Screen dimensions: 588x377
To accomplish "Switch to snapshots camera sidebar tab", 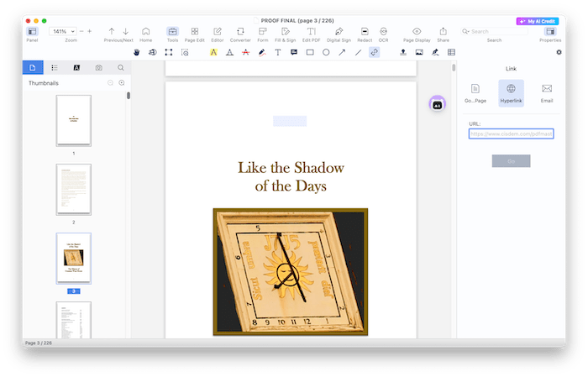I will pyautogui.click(x=98, y=67).
